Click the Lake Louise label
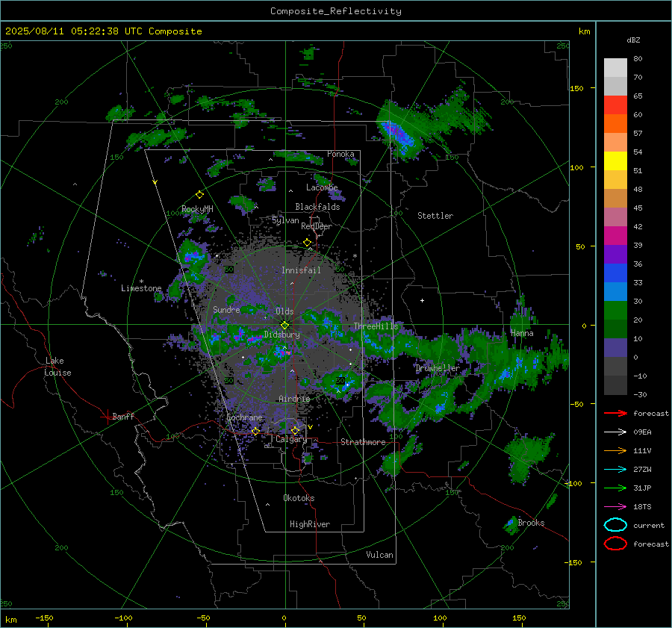Screen dimensions: 672x628 point(57,367)
